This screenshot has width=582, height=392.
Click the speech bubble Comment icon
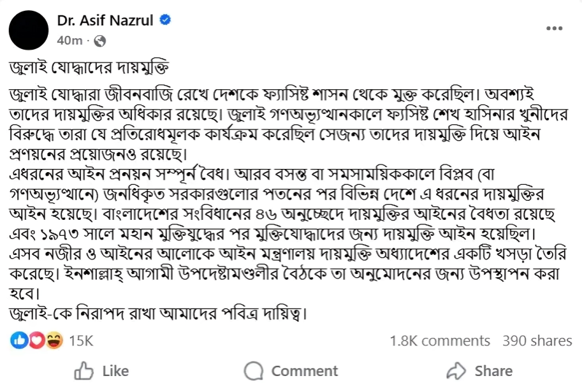(x=254, y=371)
